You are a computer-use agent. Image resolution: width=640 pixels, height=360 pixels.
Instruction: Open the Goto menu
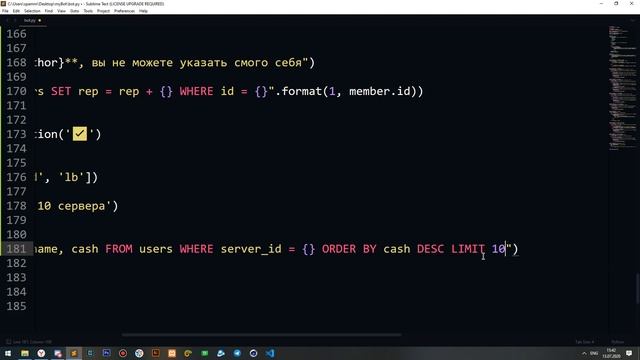point(75,11)
